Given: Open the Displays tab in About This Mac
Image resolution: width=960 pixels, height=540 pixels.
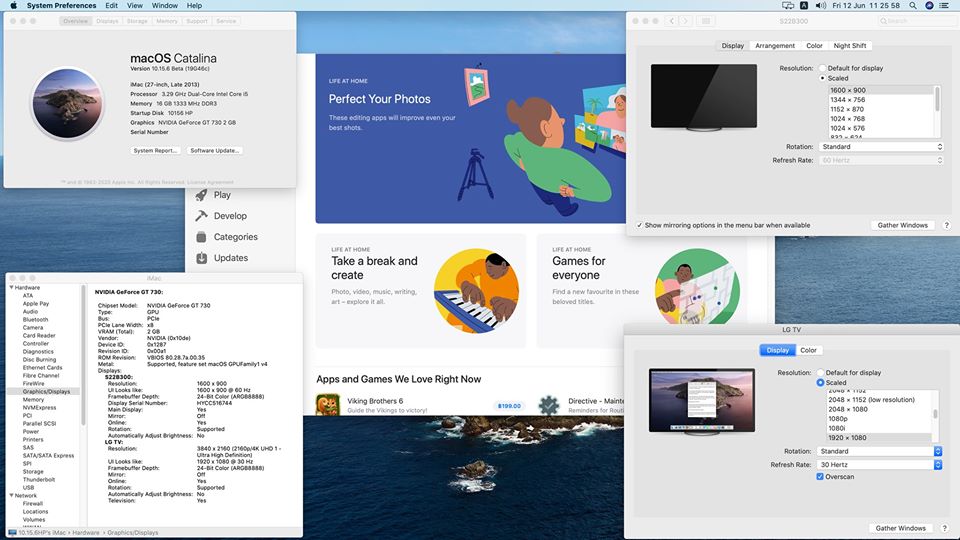Looking at the screenshot, I should 107,21.
